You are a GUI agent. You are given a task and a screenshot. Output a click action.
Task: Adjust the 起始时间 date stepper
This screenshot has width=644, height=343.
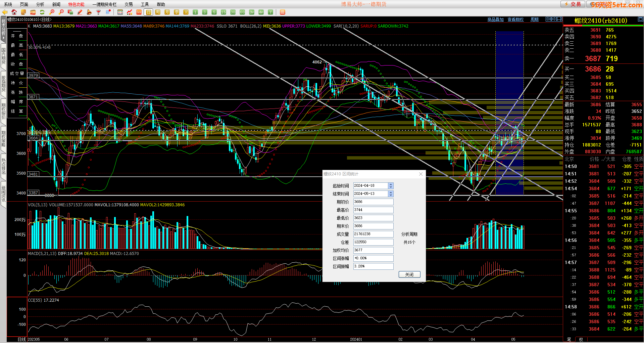click(x=391, y=186)
